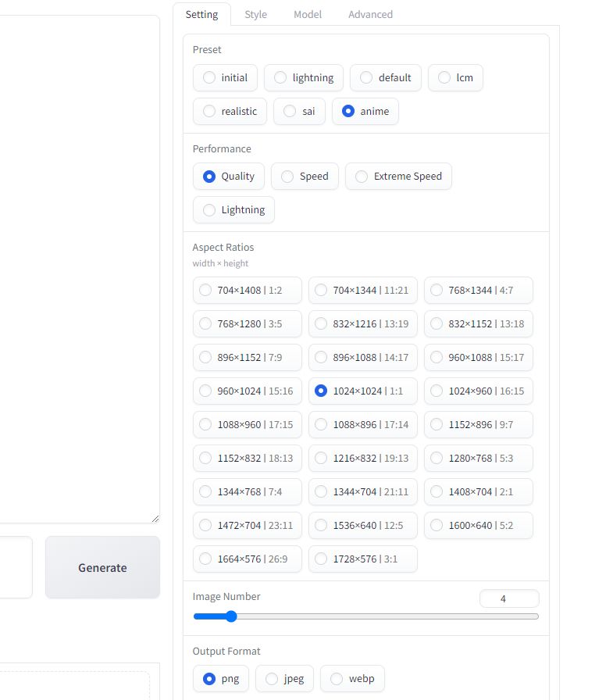
Task: Pick aspect ratio 1024×960 | 16:15
Action: (478, 391)
